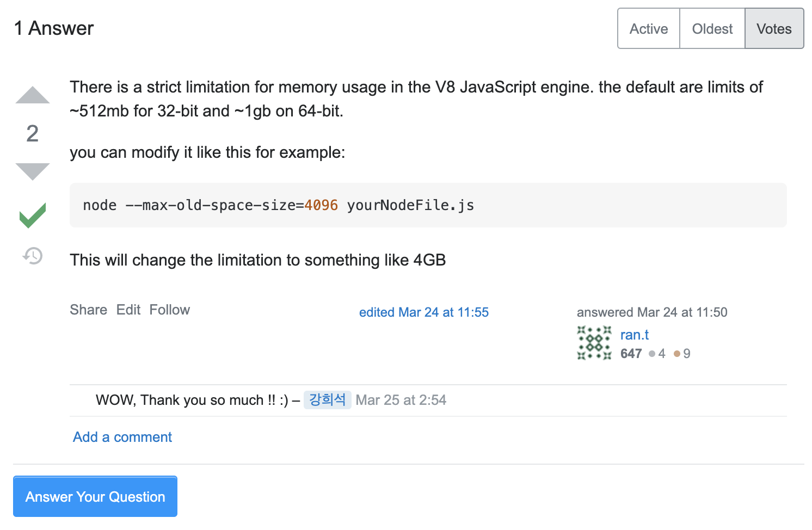Open the answer's activity history icon
Image resolution: width=812 pixels, height=530 pixels.
(33, 255)
